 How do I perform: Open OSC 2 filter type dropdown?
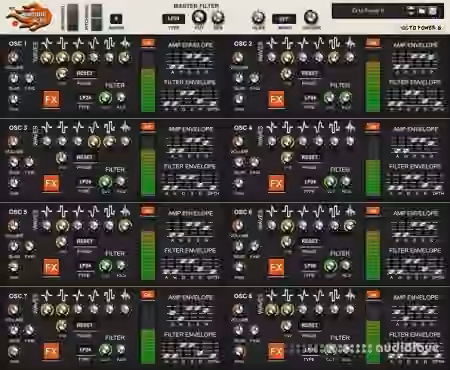click(310, 98)
